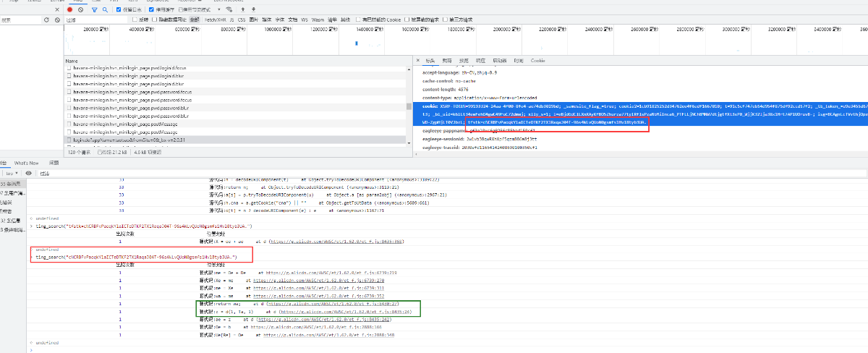Screen dimensions: 868x353
Task: Close the request details panel
Action: [419, 61]
